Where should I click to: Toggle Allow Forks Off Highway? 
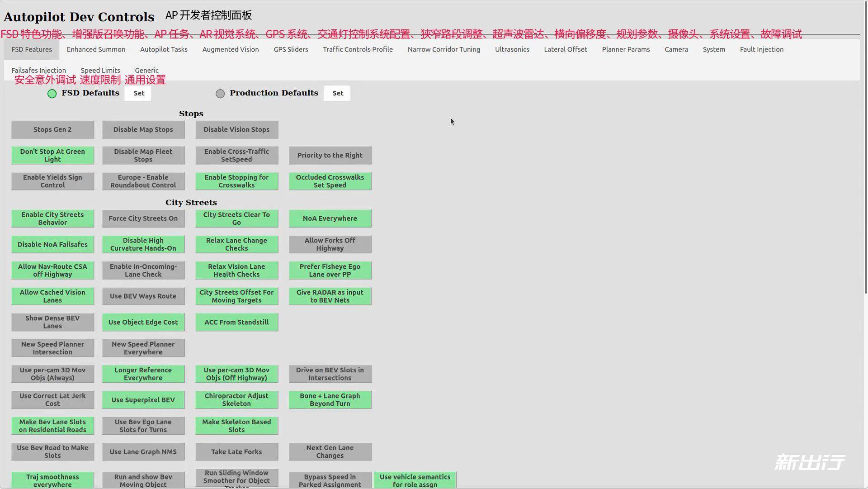(330, 244)
